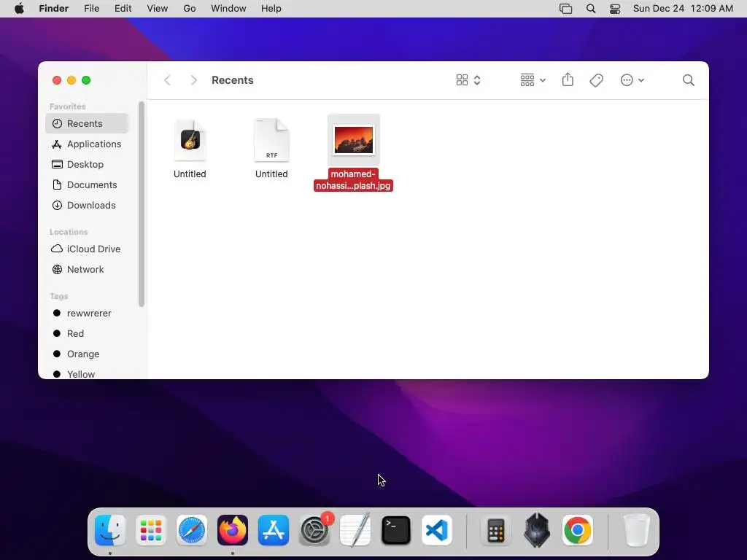Open the Apple menu
Screen dimensions: 747x560
click(19, 9)
